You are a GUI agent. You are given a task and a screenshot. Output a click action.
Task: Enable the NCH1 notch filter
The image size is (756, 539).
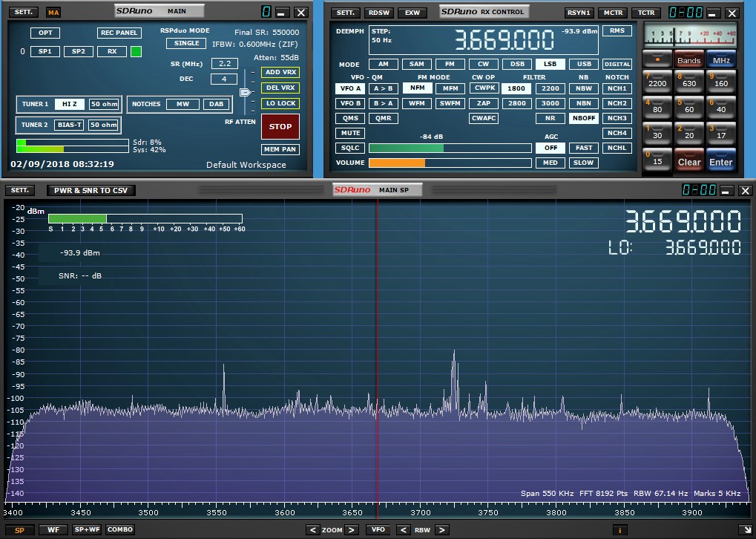[x=617, y=88]
